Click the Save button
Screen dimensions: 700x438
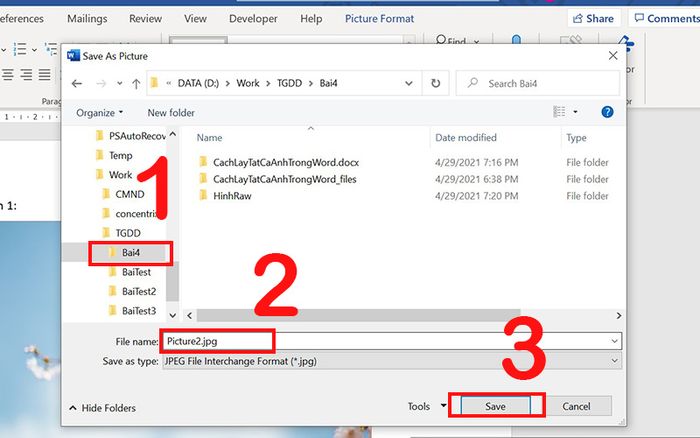coord(496,406)
